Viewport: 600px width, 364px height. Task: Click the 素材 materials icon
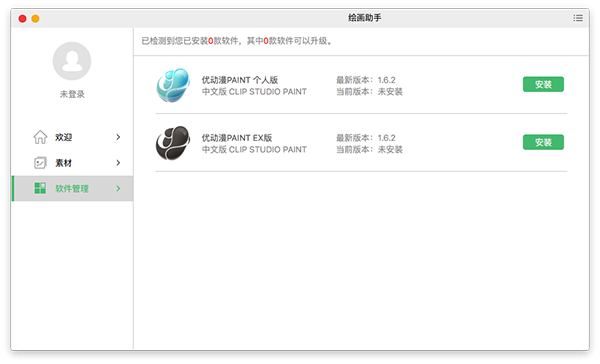click(x=40, y=163)
